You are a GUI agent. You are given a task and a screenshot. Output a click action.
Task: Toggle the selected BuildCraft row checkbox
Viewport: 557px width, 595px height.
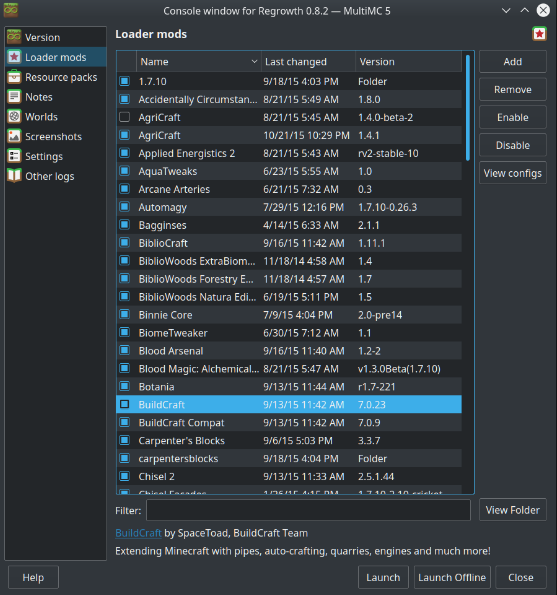click(124, 404)
